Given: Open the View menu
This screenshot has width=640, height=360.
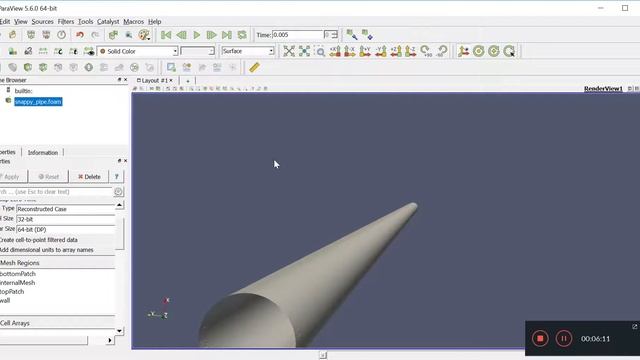Looking at the screenshot, I should (21, 22).
